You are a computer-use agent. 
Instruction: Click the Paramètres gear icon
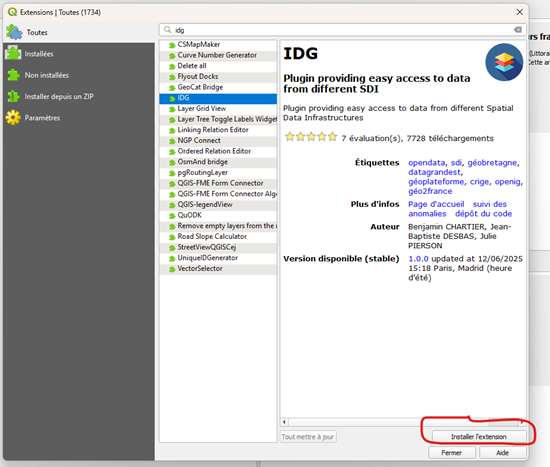tap(13, 118)
